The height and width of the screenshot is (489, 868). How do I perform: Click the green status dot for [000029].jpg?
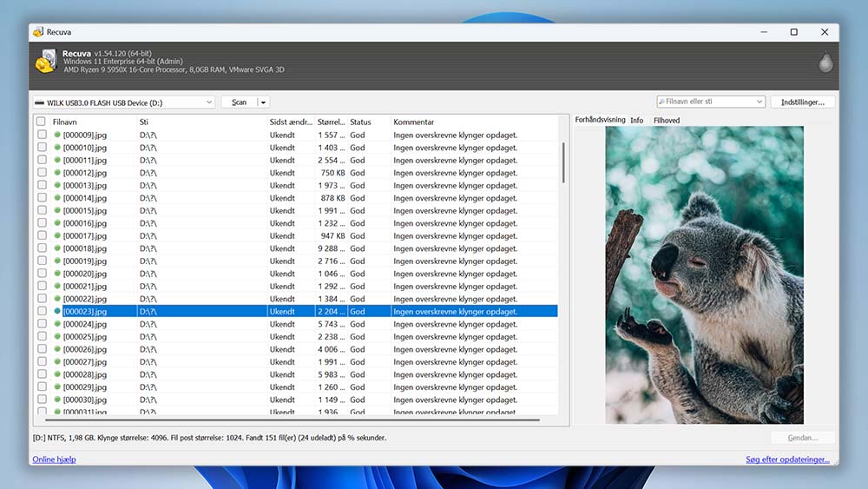click(57, 387)
